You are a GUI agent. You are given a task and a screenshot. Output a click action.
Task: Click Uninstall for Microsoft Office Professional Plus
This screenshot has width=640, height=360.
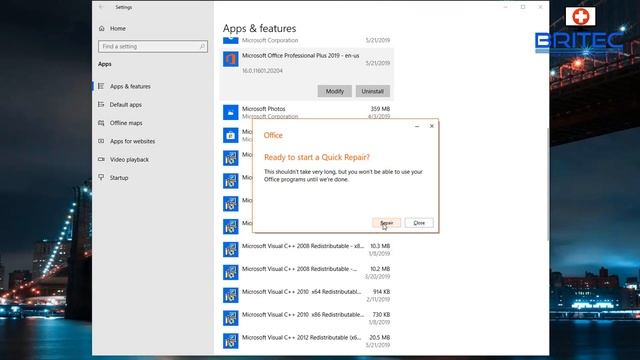(373, 91)
